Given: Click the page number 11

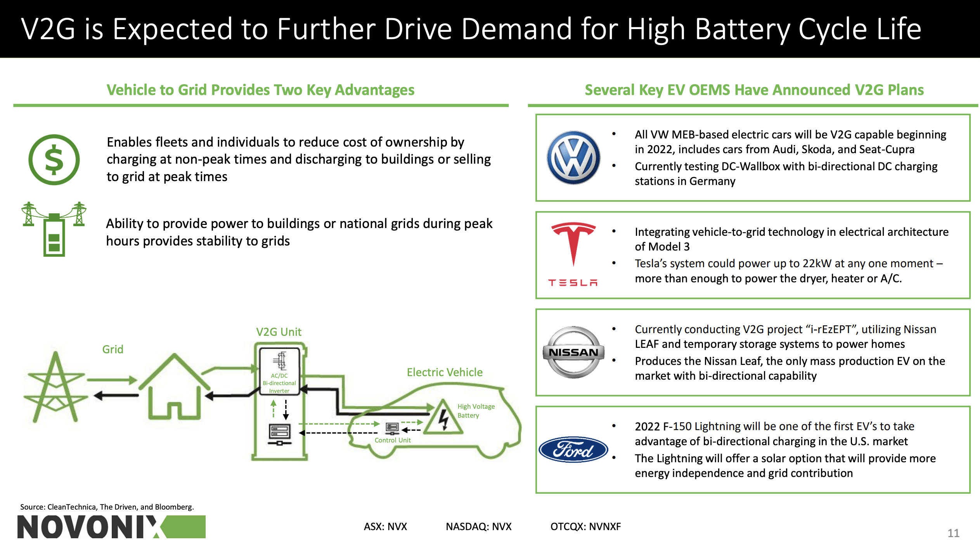Looking at the screenshot, I should click(953, 533).
